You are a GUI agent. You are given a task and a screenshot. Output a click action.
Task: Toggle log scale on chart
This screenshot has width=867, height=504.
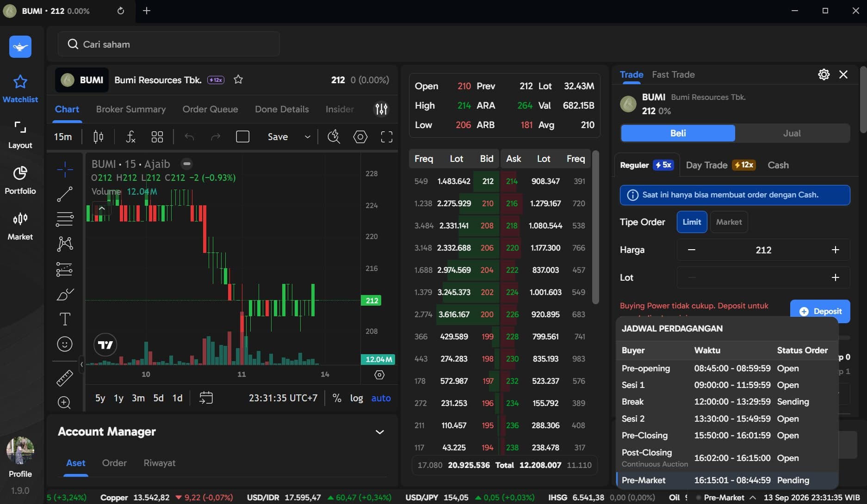click(x=357, y=398)
